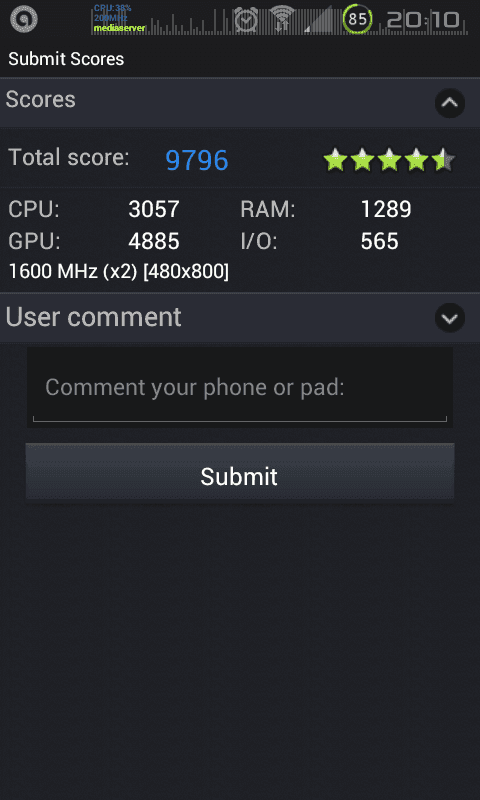Image resolution: width=480 pixels, height=800 pixels.
Task: Tap the 20:10 clock in status bar
Action: (x=423, y=20)
